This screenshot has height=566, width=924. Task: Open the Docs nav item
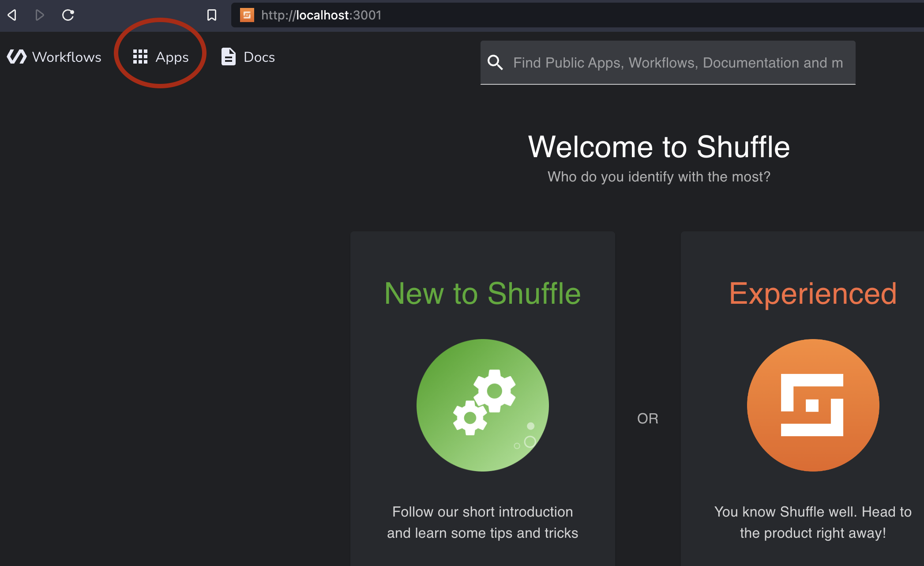point(259,57)
